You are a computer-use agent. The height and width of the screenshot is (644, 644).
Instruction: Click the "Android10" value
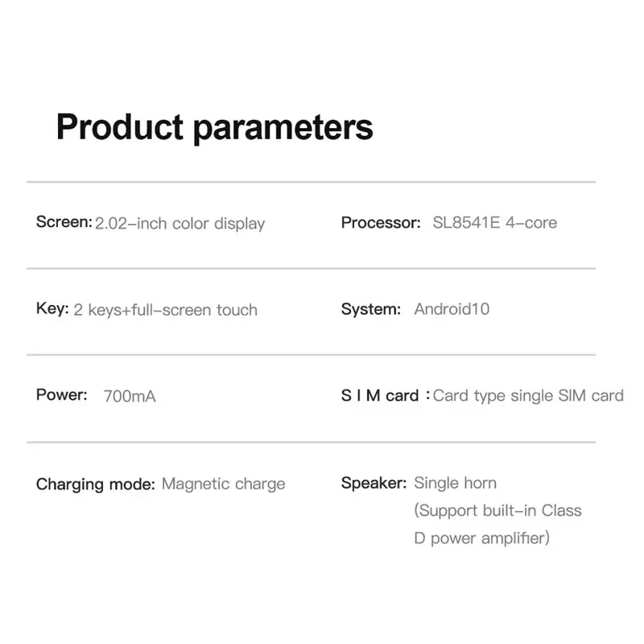(x=452, y=309)
